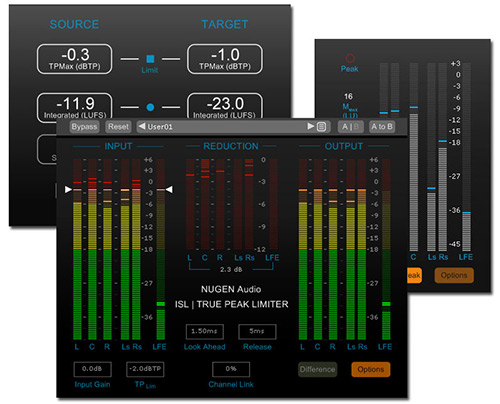Go to next preset arrow after User01

pos(310,126)
